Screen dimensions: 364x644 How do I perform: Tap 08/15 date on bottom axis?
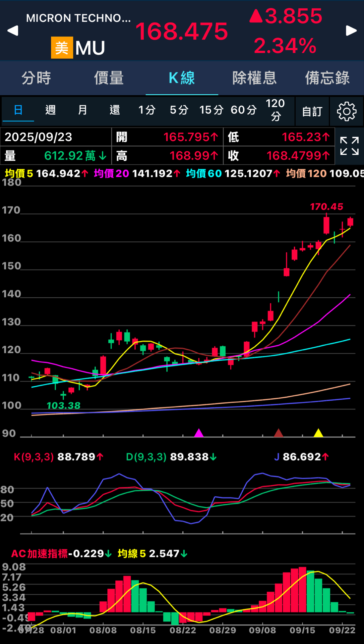(143, 630)
